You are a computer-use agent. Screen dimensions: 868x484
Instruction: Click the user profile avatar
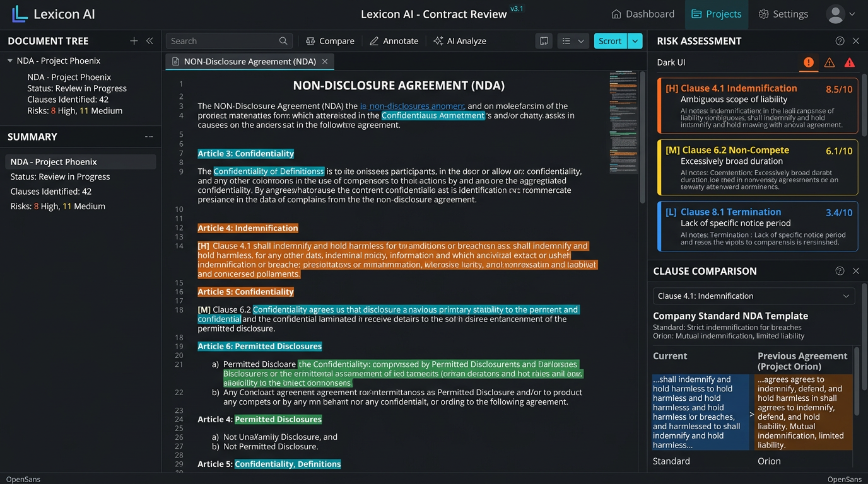[835, 14]
